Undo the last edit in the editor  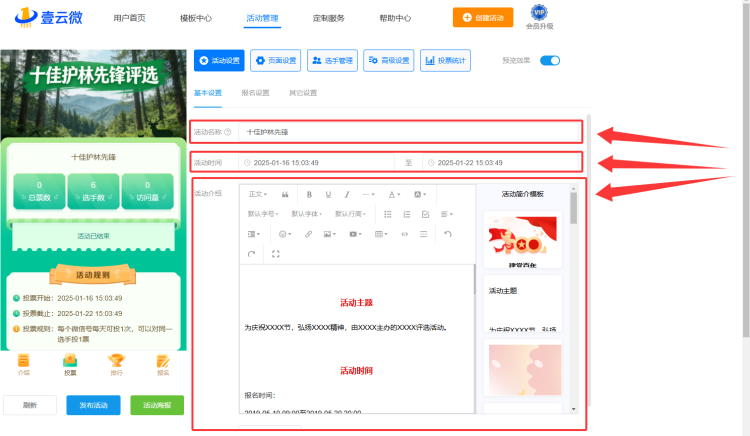(x=448, y=234)
